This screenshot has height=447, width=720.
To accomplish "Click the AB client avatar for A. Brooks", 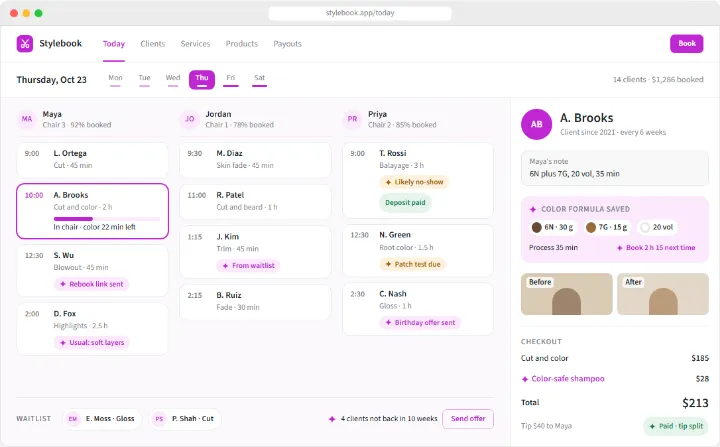I will (x=536, y=124).
